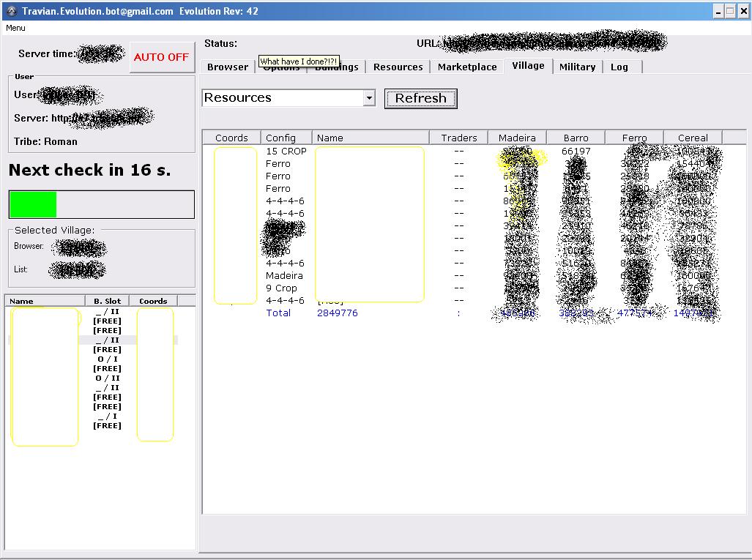Open the Military tab

[577, 67]
